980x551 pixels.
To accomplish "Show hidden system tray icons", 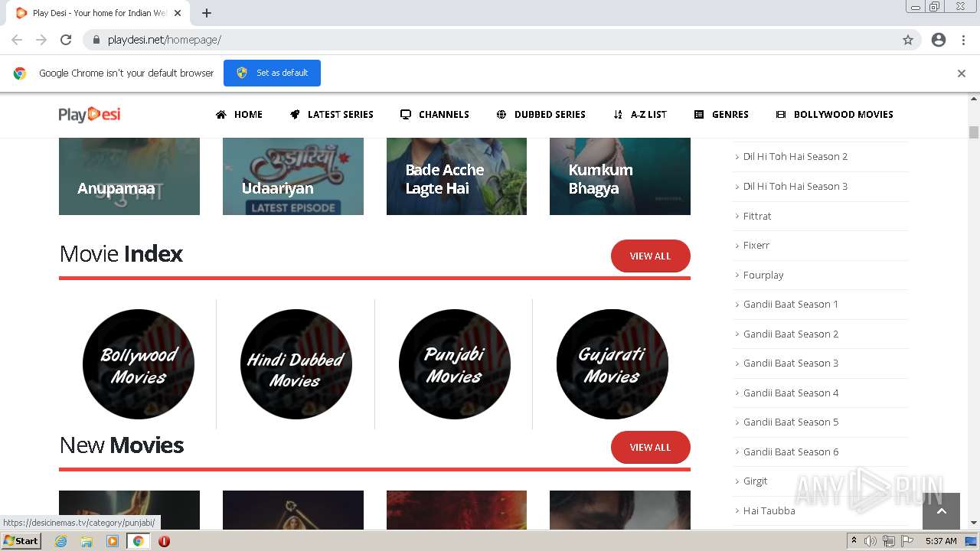I will (x=854, y=541).
